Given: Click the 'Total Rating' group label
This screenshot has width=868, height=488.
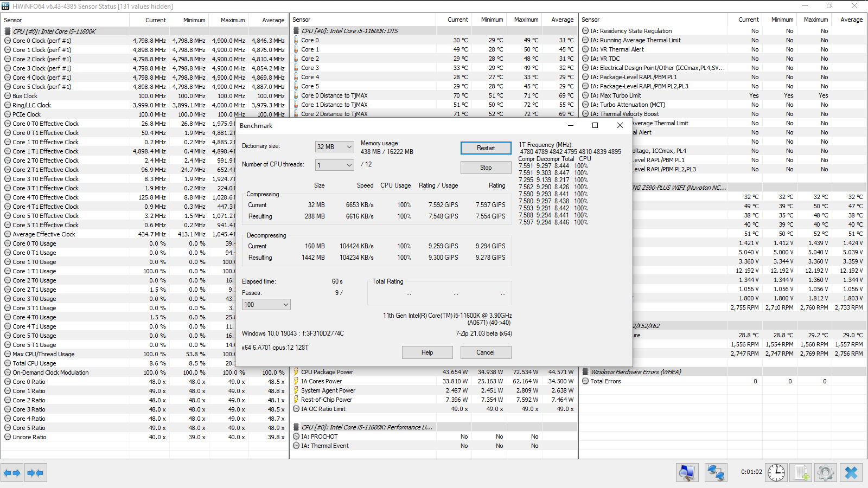Looking at the screenshot, I should (x=388, y=281).
